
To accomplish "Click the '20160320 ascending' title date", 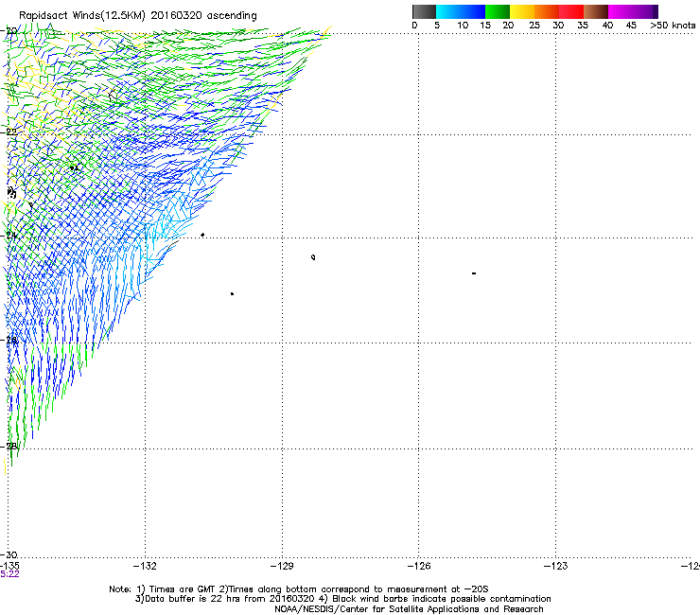I will (203, 16).
